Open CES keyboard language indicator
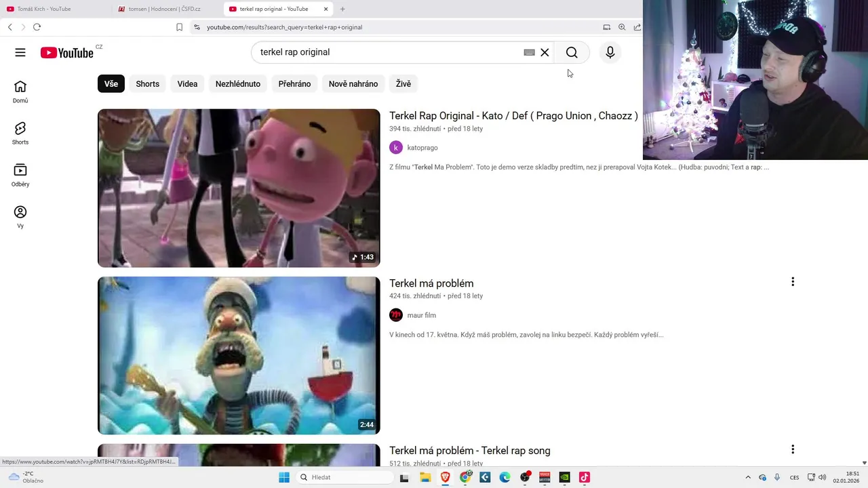Image resolution: width=868 pixels, height=488 pixels. click(794, 477)
